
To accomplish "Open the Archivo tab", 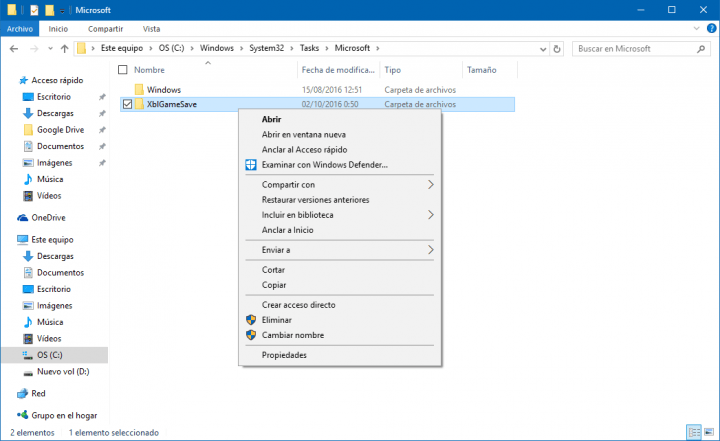I will [20, 28].
